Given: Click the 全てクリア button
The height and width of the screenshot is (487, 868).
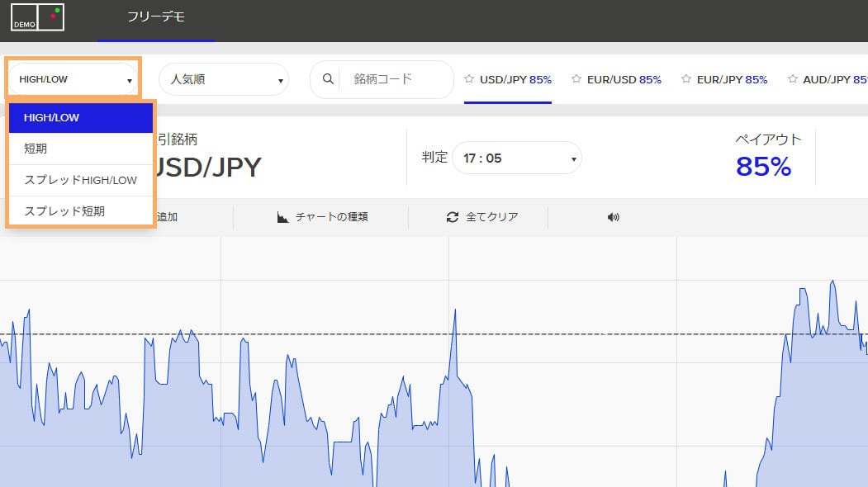Looking at the screenshot, I should (482, 217).
